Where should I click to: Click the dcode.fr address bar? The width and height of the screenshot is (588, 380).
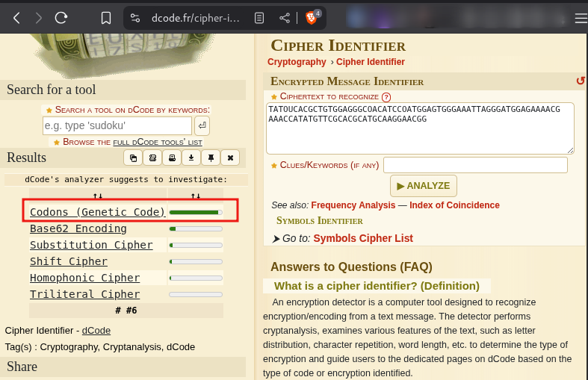coord(195,18)
